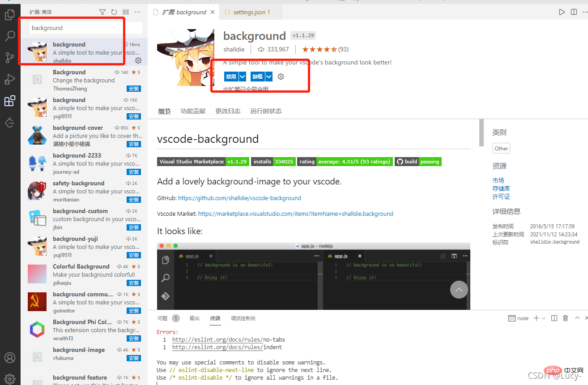Select the 更改日志 changelog tab

[228, 111]
